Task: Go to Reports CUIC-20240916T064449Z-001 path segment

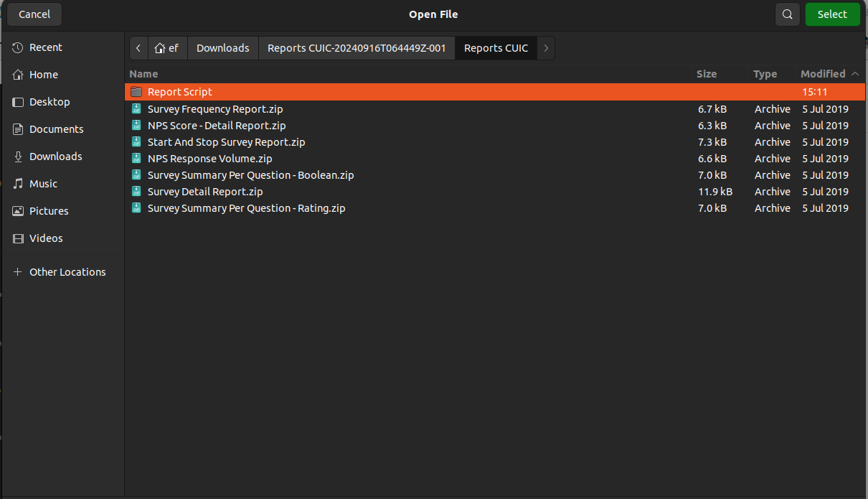Action: pos(357,48)
